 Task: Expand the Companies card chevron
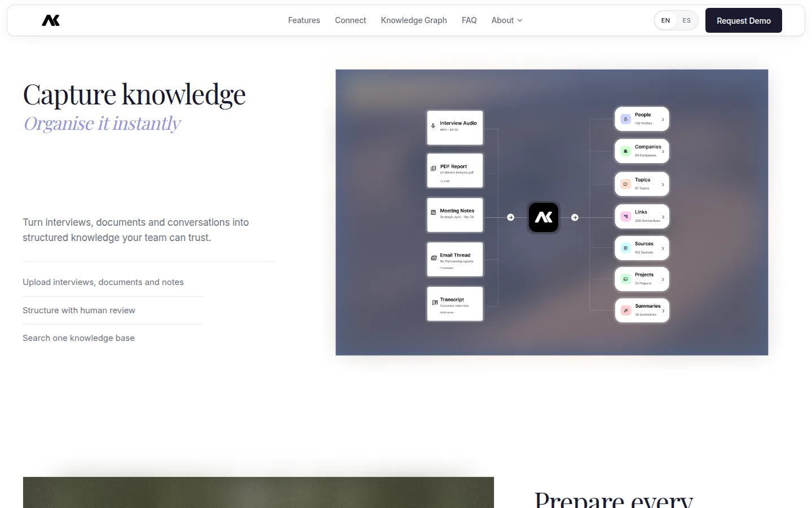[x=663, y=152]
